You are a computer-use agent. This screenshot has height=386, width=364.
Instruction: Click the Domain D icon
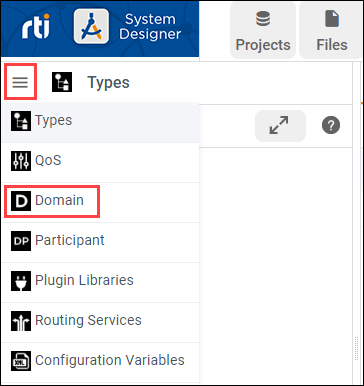pos(21,201)
